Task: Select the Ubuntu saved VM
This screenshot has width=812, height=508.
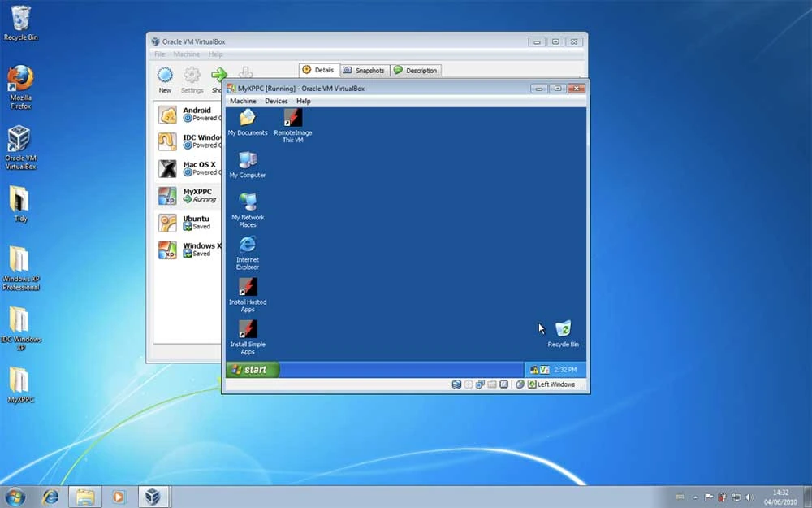Action: pyautogui.click(x=188, y=223)
